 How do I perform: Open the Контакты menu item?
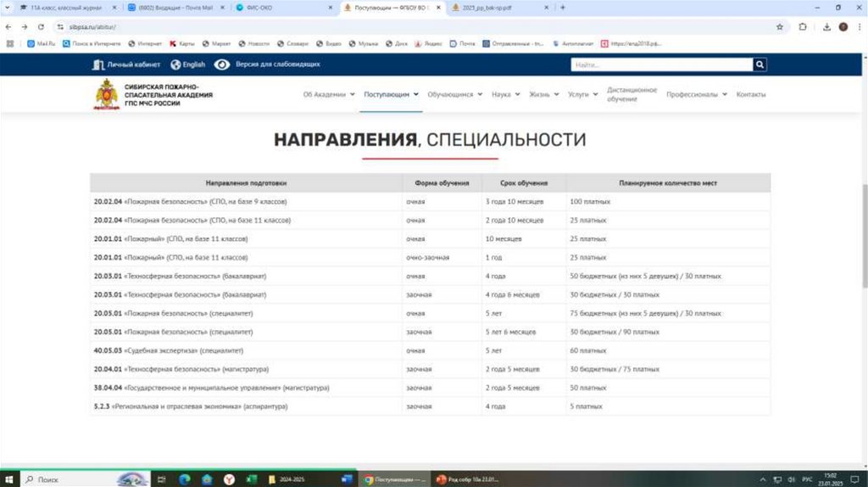(751, 94)
